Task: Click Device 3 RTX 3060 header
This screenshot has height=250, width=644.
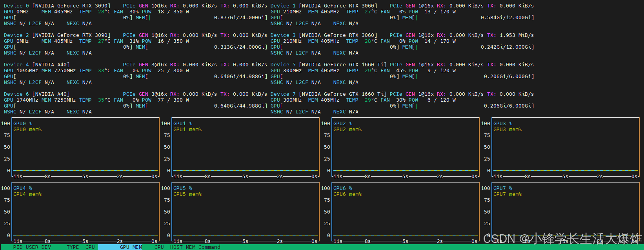Action: click(324, 35)
